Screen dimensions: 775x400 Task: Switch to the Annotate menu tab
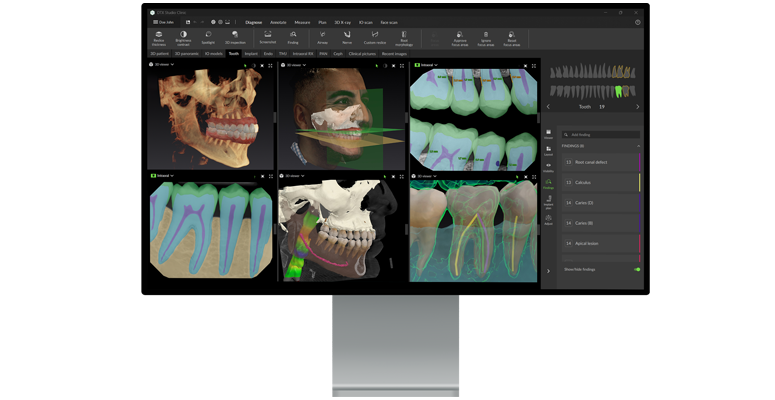[x=278, y=21]
